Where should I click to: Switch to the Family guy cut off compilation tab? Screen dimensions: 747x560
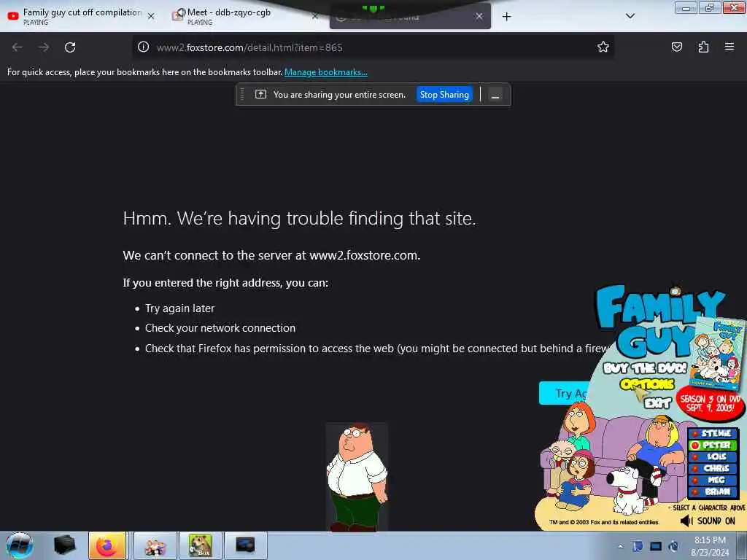pyautogui.click(x=76, y=16)
